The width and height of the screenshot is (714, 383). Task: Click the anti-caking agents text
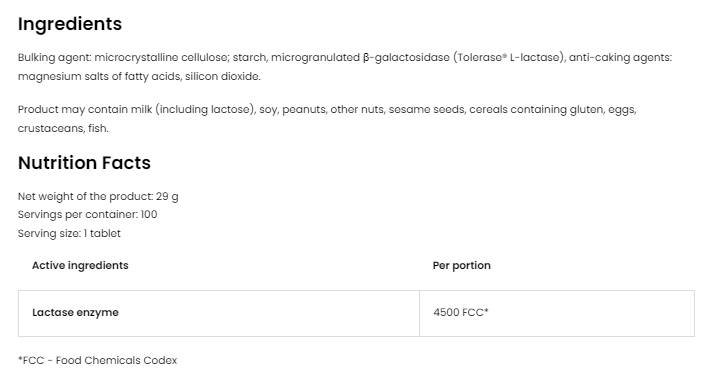620,58
